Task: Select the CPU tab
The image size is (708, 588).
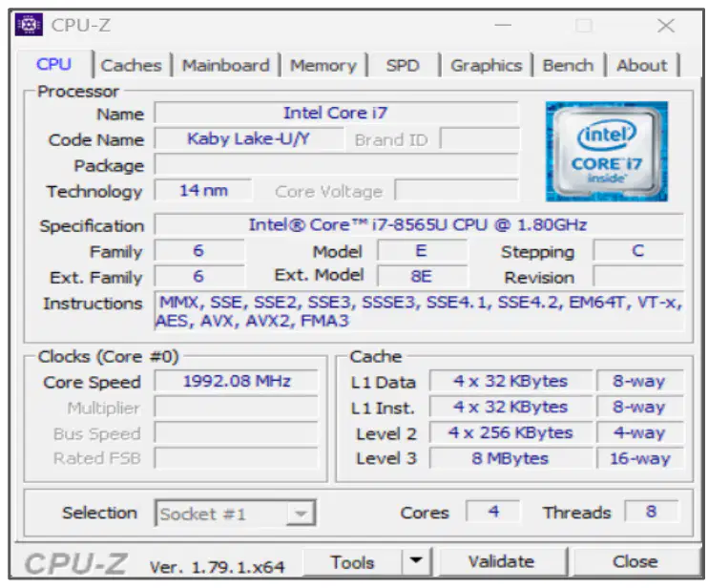Action: click(53, 64)
